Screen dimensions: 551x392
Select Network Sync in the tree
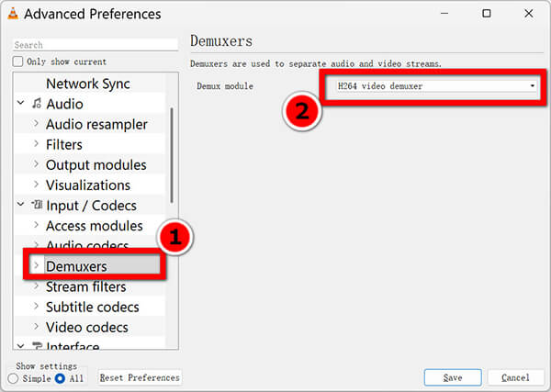[88, 84]
